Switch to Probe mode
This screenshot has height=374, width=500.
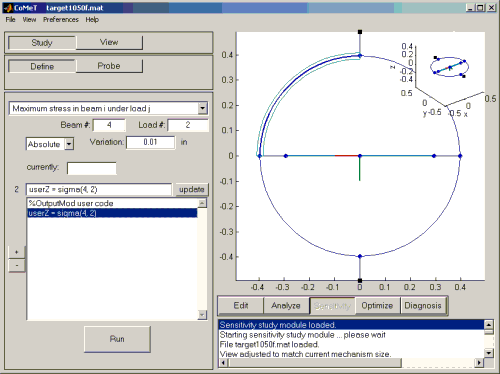pos(109,66)
